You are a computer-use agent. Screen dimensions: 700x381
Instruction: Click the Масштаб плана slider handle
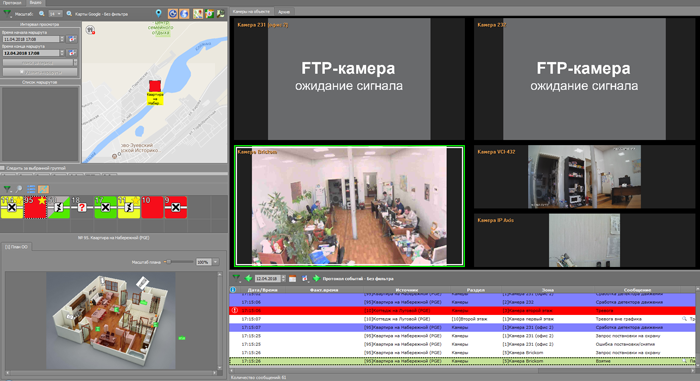pos(169,262)
